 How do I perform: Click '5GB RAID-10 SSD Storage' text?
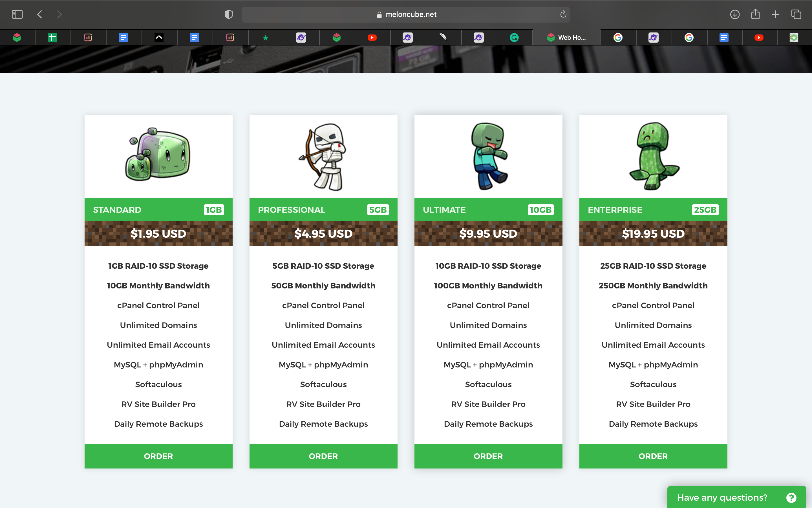[323, 266]
